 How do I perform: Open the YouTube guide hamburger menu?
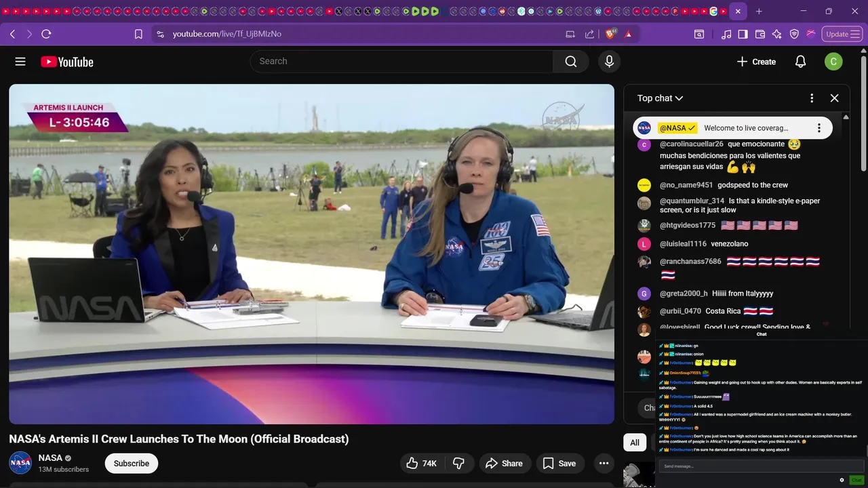[x=20, y=62]
